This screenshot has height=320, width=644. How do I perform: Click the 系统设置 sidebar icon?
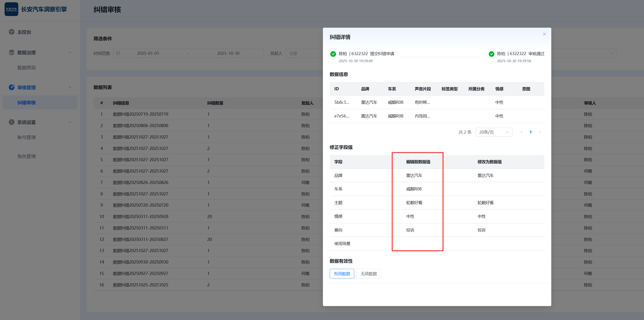click(11, 122)
